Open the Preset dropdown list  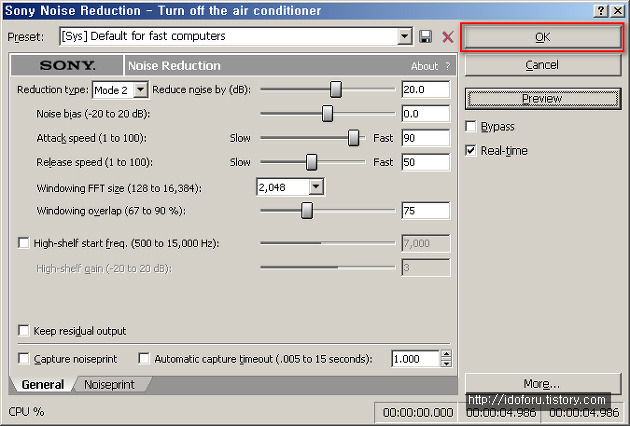[x=405, y=37]
